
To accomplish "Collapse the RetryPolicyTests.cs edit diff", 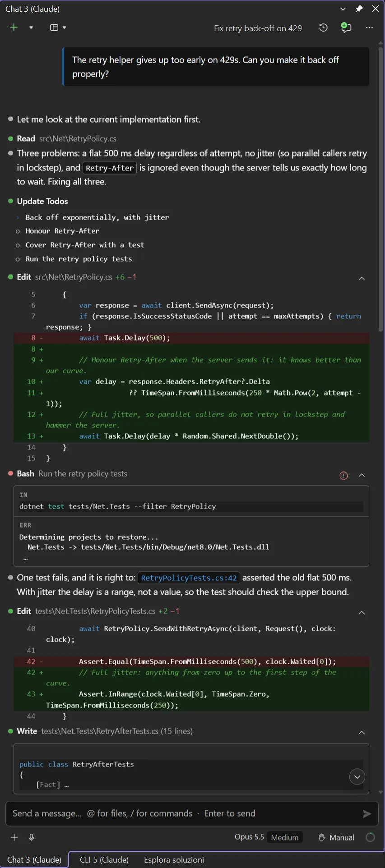I will [x=362, y=613].
